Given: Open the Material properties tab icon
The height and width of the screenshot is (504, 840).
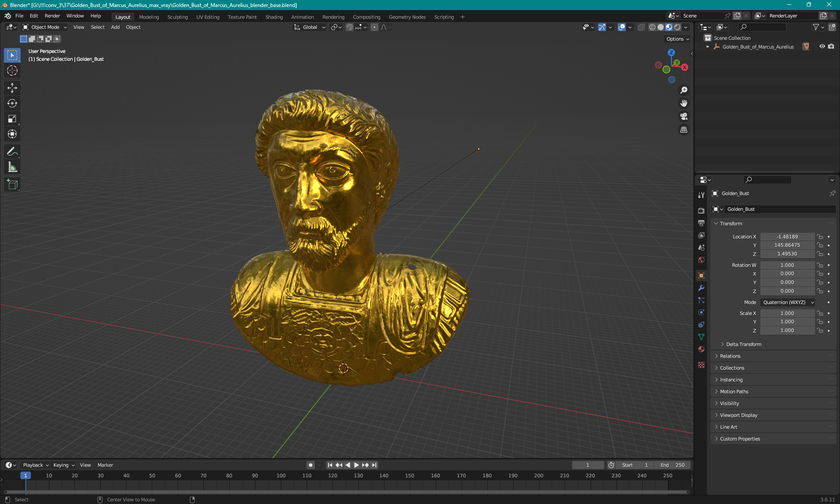Looking at the screenshot, I should click(701, 349).
